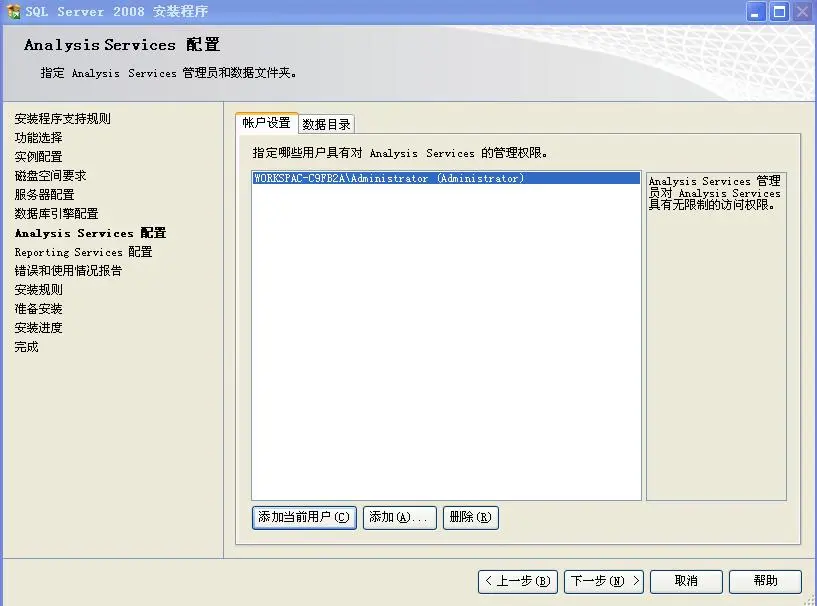Click the 功能选择 step in the sidebar
This screenshot has width=817, height=606.
pyautogui.click(x=39, y=138)
